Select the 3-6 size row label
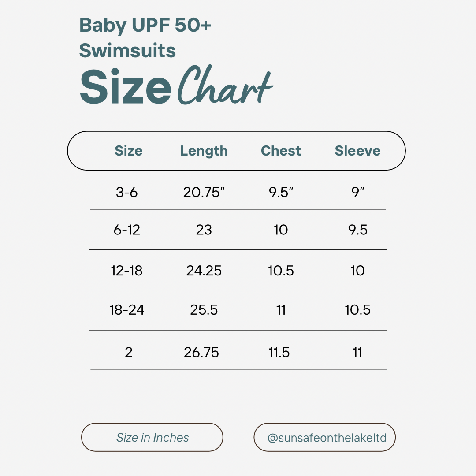The height and width of the screenshot is (476, 476). [x=127, y=192]
